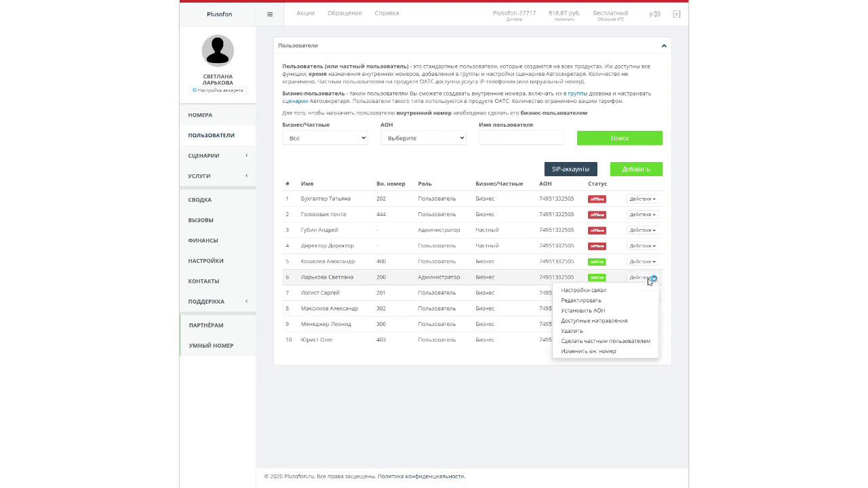Viewport: 868px width, 488px height.
Task: Collapse the Пользователи panel with chevron
Action: pos(664,45)
